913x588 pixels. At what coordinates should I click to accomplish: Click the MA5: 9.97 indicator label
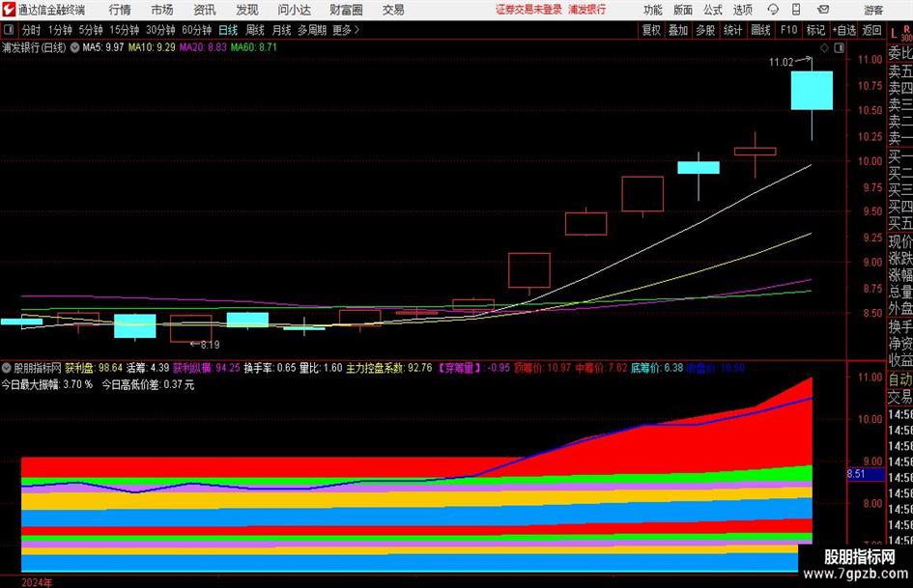tap(103, 47)
